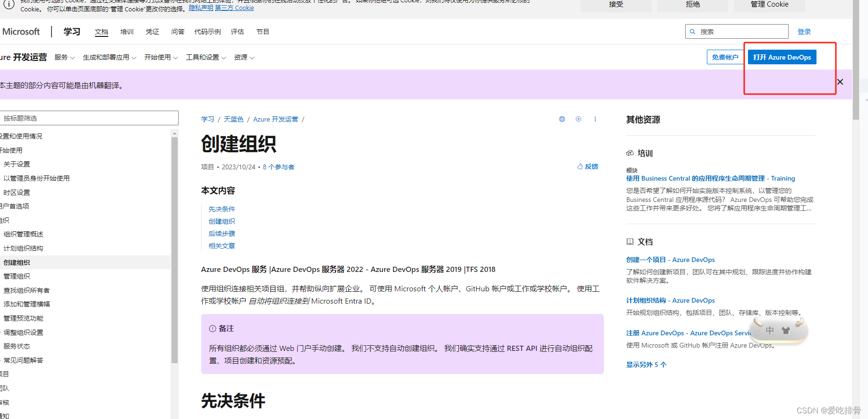Open the 开始使用 dropdown menu

click(161, 57)
